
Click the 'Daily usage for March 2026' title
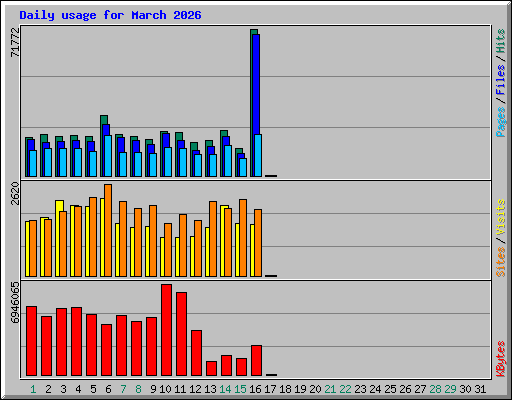tap(110, 15)
